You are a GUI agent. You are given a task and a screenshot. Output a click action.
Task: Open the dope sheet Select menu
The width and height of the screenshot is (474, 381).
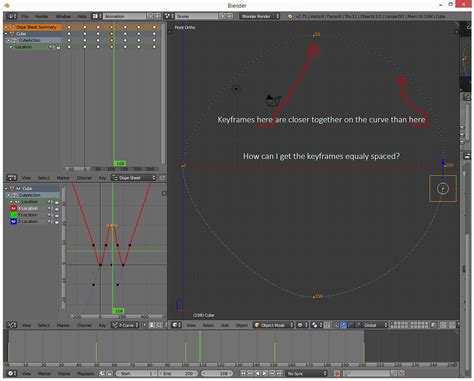click(44, 178)
